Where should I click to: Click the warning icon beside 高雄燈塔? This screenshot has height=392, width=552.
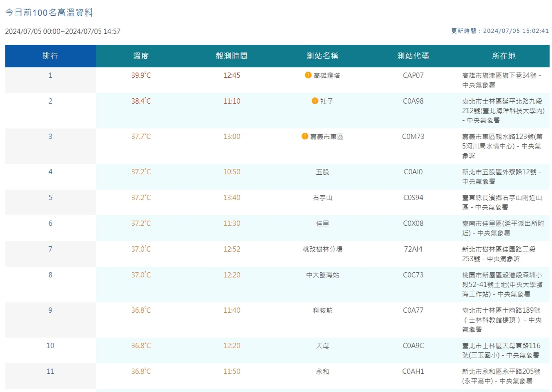(x=308, y=75)
